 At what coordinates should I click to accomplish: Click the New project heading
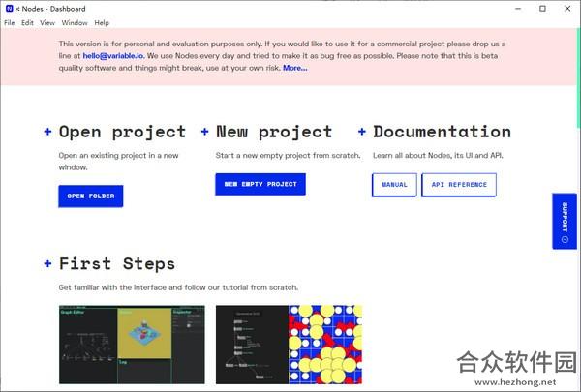(x=274, y=132)
